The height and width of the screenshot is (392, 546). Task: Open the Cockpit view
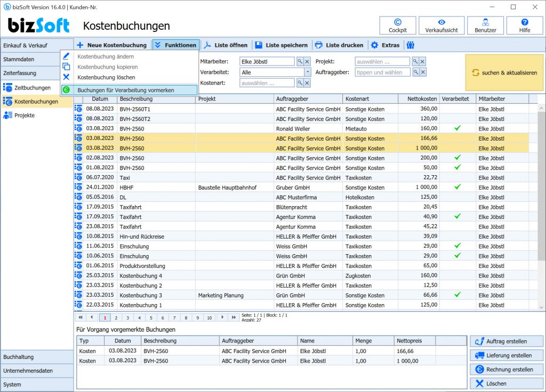(x=397, y=26)
